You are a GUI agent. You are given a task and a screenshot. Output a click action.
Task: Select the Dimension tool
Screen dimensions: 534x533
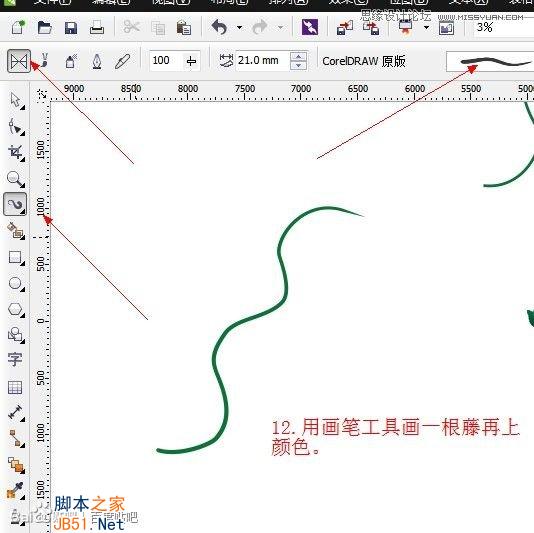(15, 413)
